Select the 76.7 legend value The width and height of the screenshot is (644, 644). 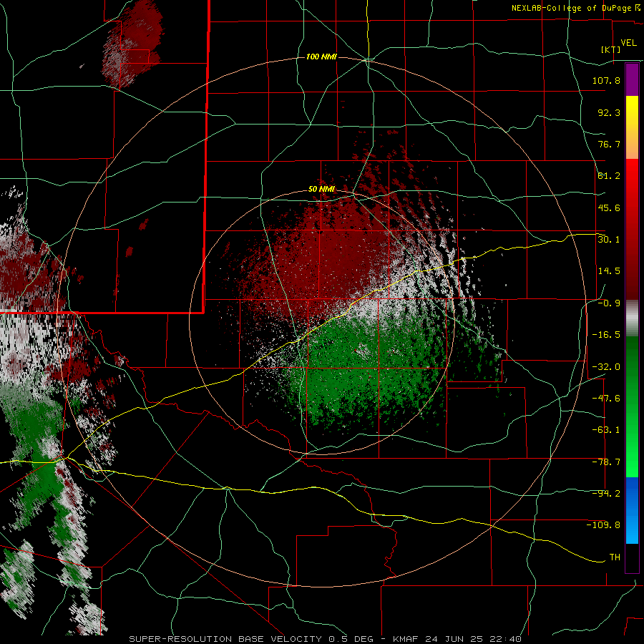pyautogui.click(x=609, y=144)
